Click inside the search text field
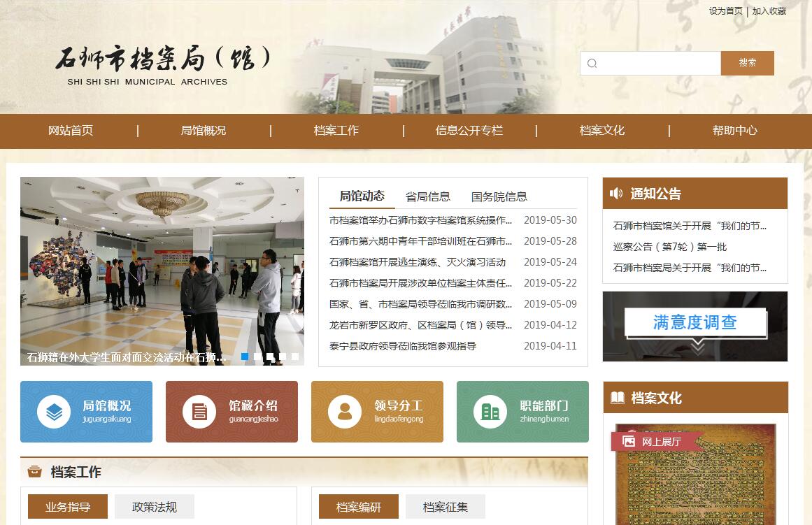812x525 pixels. click(657, 64)
